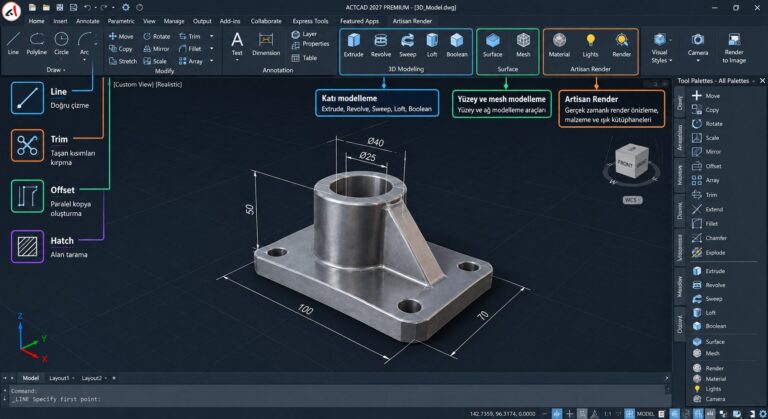Open the Array dropdown arrow in Modify panel
Image resolution: width=768 pixels, height=419 pixels.
click(212, 61)
